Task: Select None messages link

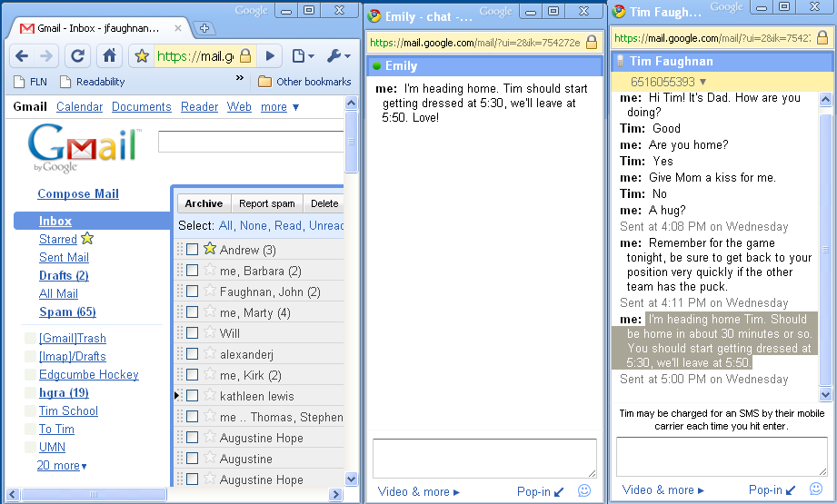Action: tap(254, 225)
